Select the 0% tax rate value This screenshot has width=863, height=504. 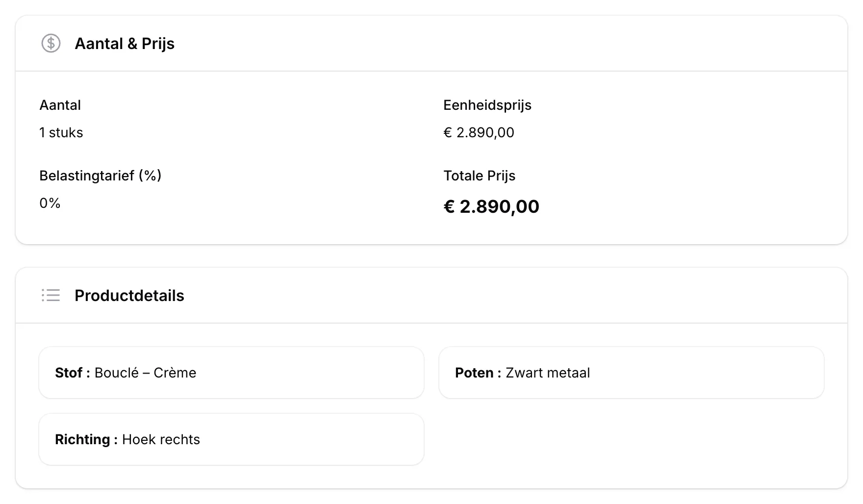pos(50,203)
